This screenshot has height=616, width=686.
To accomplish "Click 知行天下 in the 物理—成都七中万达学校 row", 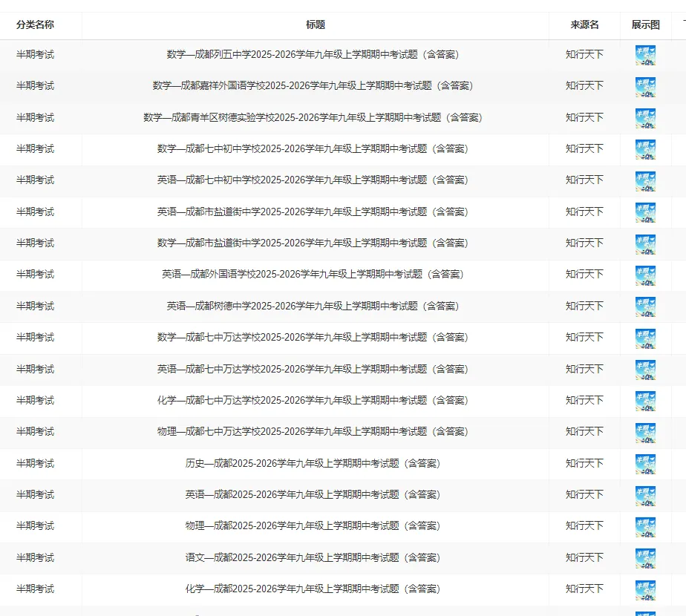I will 584,432.
